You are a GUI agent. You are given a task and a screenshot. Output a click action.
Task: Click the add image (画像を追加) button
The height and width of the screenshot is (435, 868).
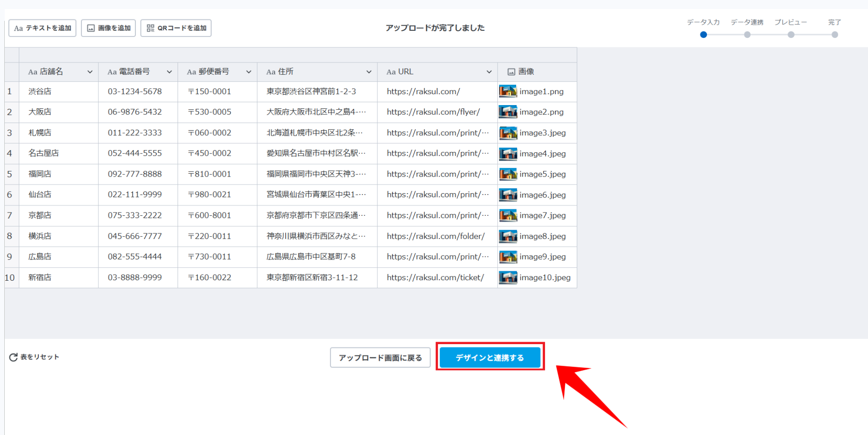click(108, 28)
